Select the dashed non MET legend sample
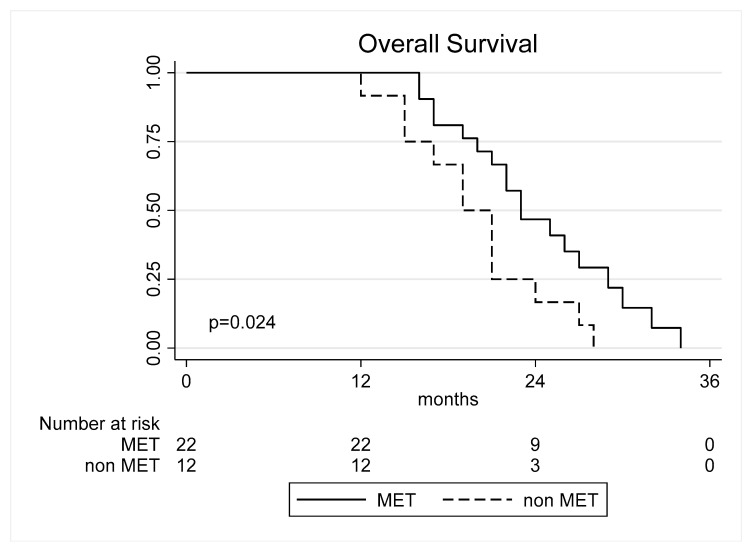Image resolution: width=754 pixels, height=550 pixels. [x=477, y=500]
